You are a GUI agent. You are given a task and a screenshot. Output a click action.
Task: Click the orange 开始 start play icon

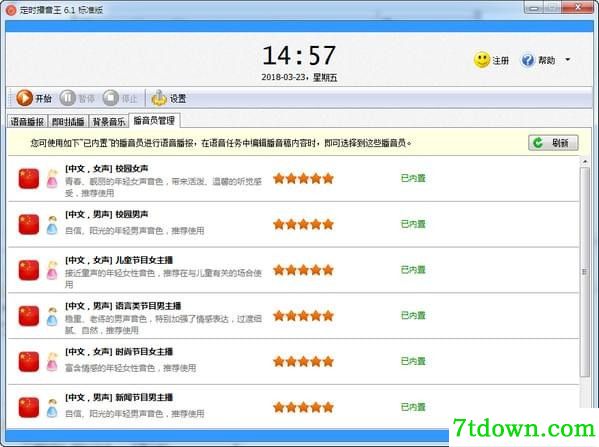(x=24, y=98)
